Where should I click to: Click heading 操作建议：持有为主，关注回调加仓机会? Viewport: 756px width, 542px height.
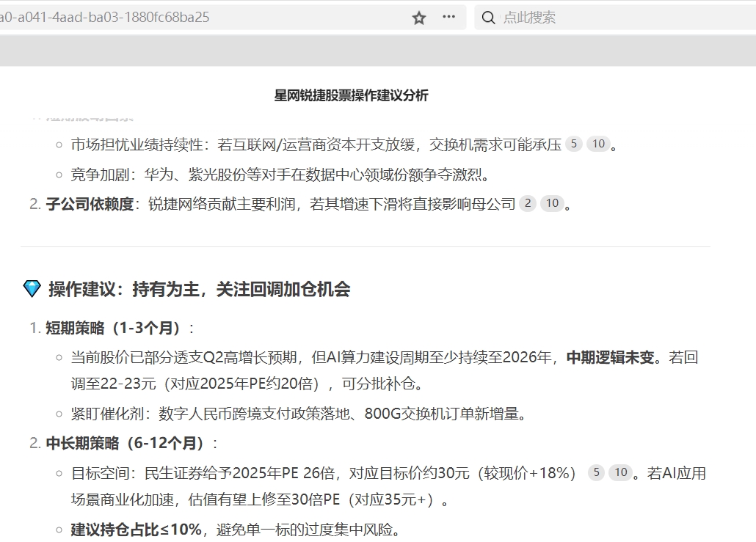point(199,289)
